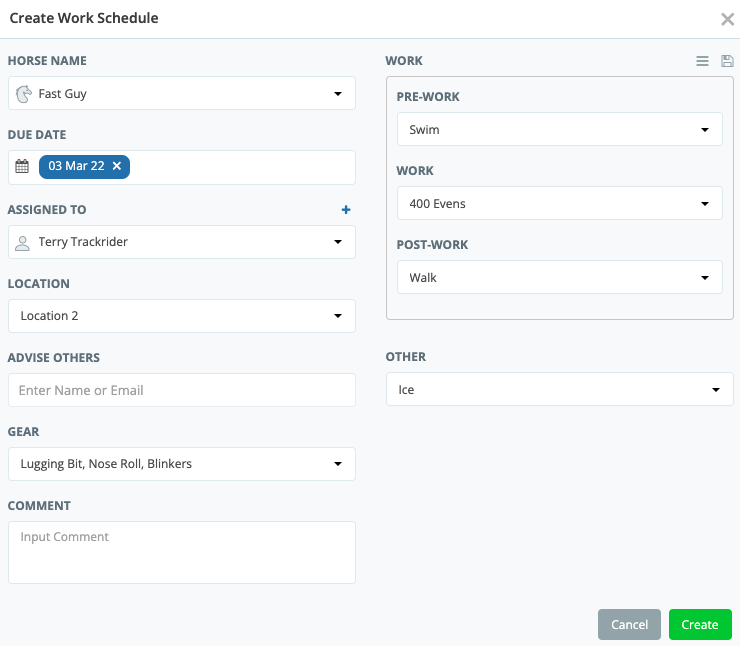Click the horse head icon in Horse Name
The width and height of the screenshot is (740, 646).
(23, 94)
